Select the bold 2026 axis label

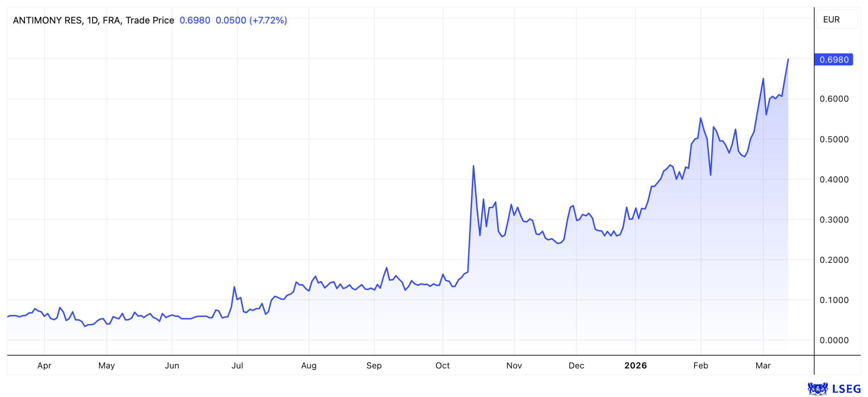tap(635, 366)
